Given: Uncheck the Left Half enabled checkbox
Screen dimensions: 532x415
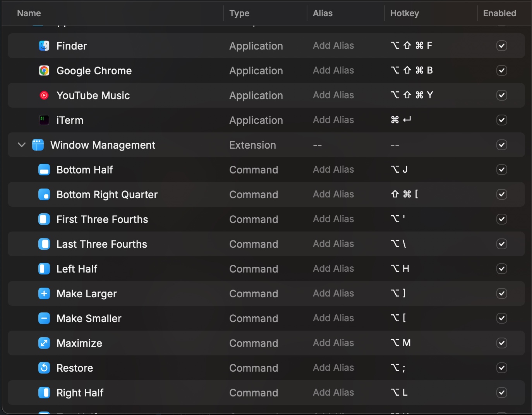Looking at the screenshot, I should (x=501, y=269).
